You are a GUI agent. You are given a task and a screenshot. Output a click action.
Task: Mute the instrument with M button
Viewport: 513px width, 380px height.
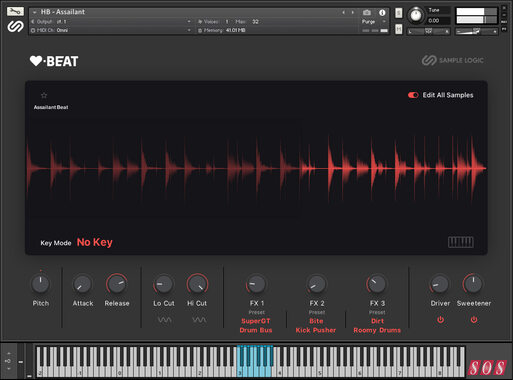(x=398, y=29)
